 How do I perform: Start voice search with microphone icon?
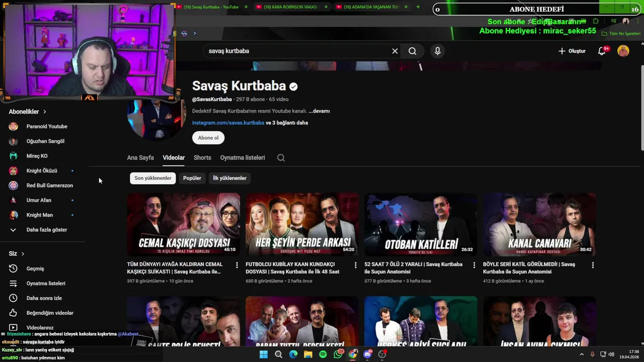pyautogui.click(x=438, y=51)
